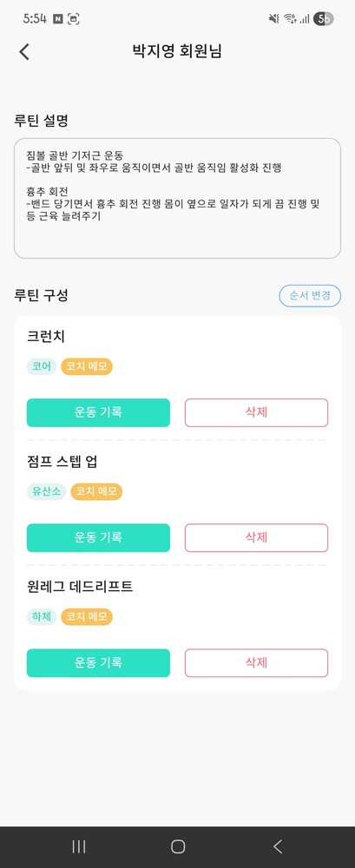Tap the battery indicator showing 56
The image size is (355, 868).
point(324,19)
